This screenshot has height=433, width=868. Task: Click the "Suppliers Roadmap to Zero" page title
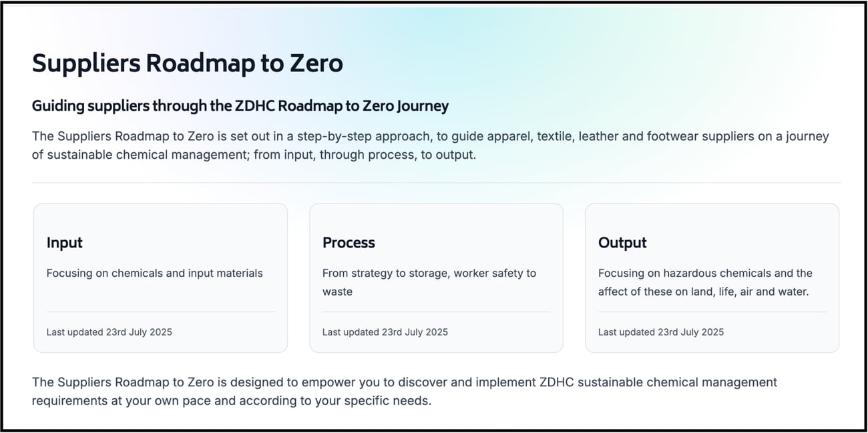187,63
